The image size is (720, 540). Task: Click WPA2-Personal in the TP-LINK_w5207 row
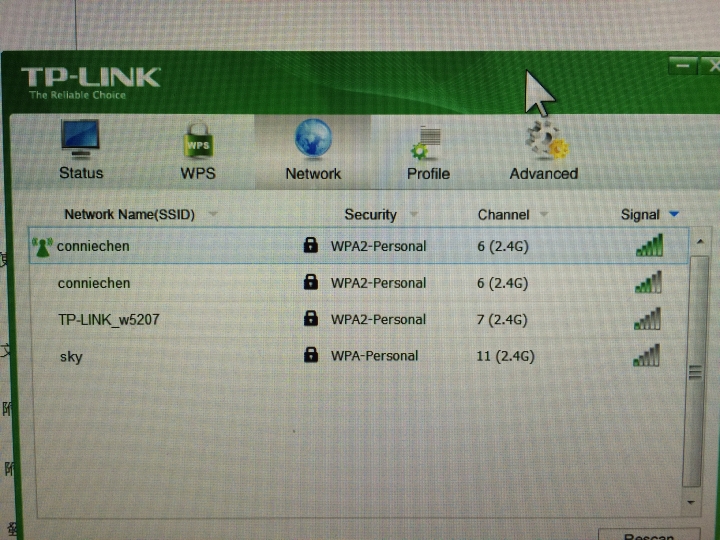click(378, 320)
